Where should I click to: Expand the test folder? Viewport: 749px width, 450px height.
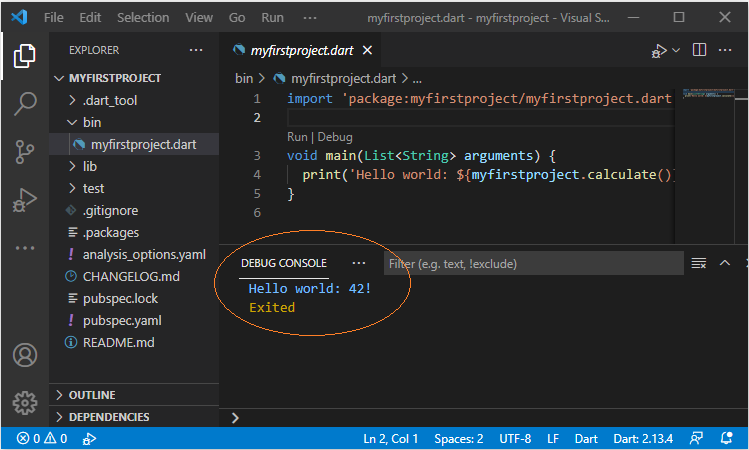click(72, 188)
